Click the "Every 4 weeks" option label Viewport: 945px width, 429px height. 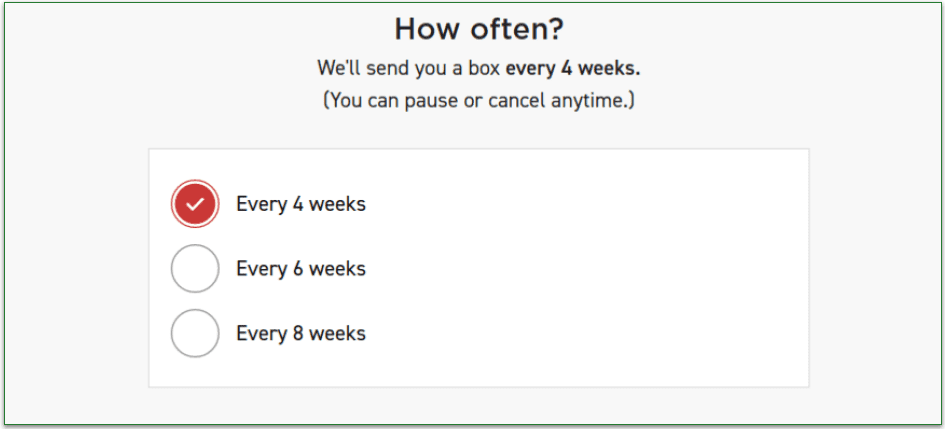tap(300, 204)
